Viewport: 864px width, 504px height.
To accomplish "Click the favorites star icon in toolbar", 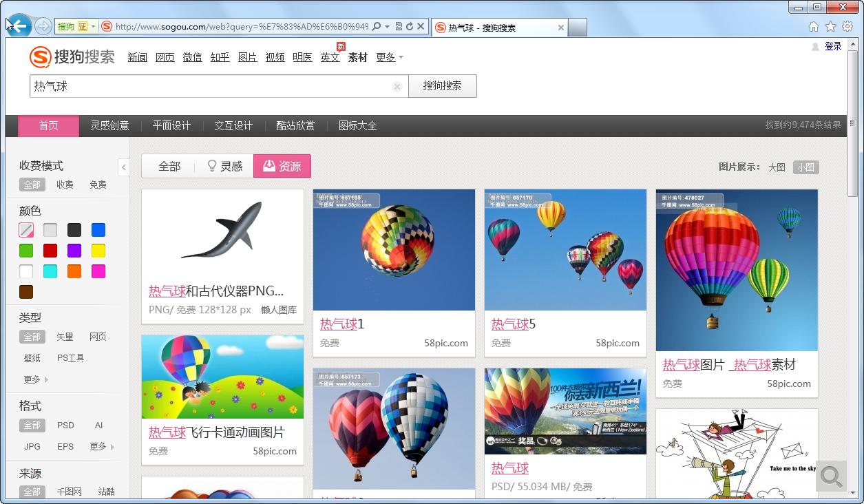I will point(832,26).
